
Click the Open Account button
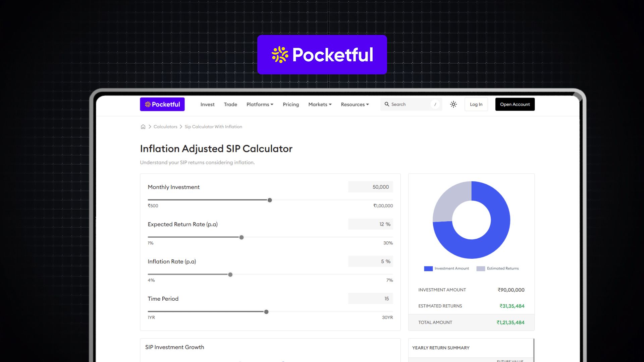pyautogui.click(x=515, y=104)
